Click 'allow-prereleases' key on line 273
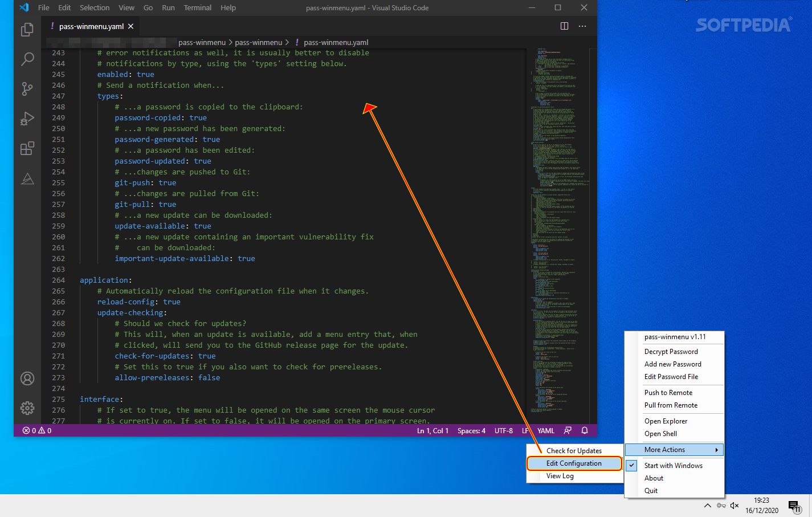Screen dimensions: 812x517 click(x=152, y=378)
